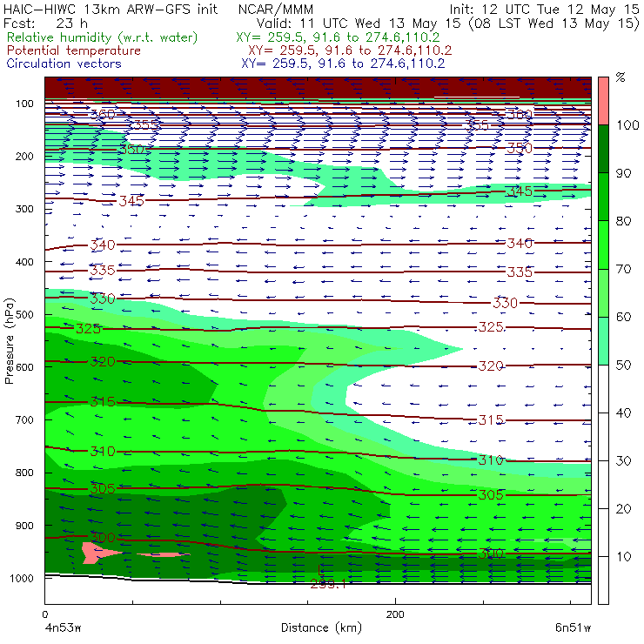Click the right-hand "345" isentrope label
This screenshot has height=644, width=644.
520,191
